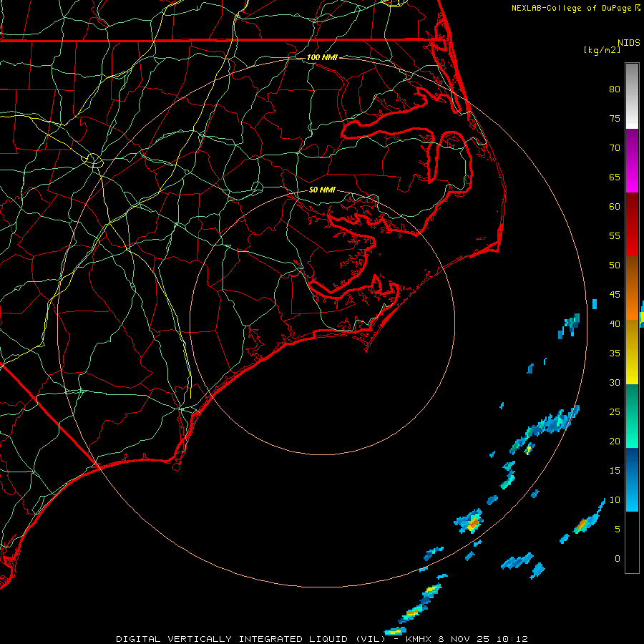Click the 8 NOV 25 date in the caption
Viewport: 644px width, 644px height.
click(x=465, y=639)
